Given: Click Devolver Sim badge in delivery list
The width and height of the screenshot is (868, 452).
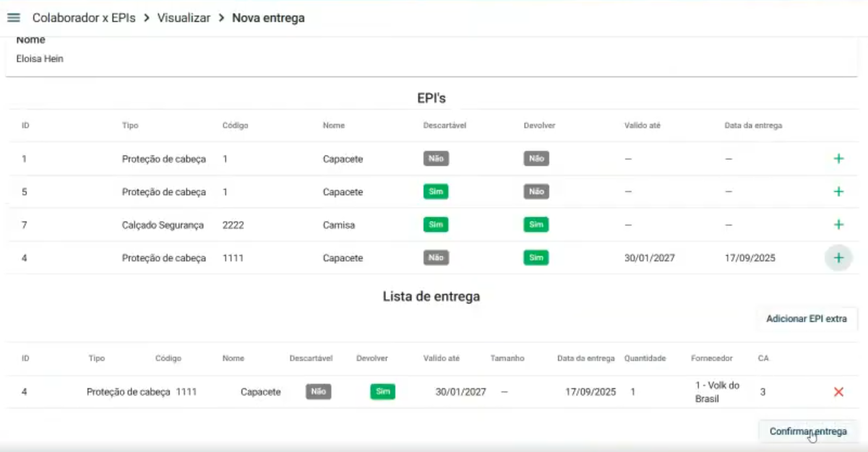Looking at the screenshot, I should (x=382, y=392).
